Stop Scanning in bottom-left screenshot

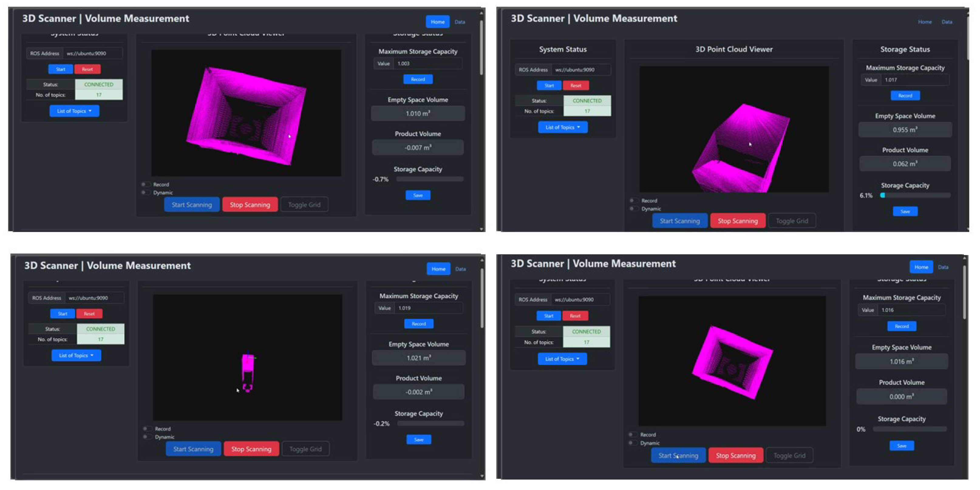pos(251,449)
